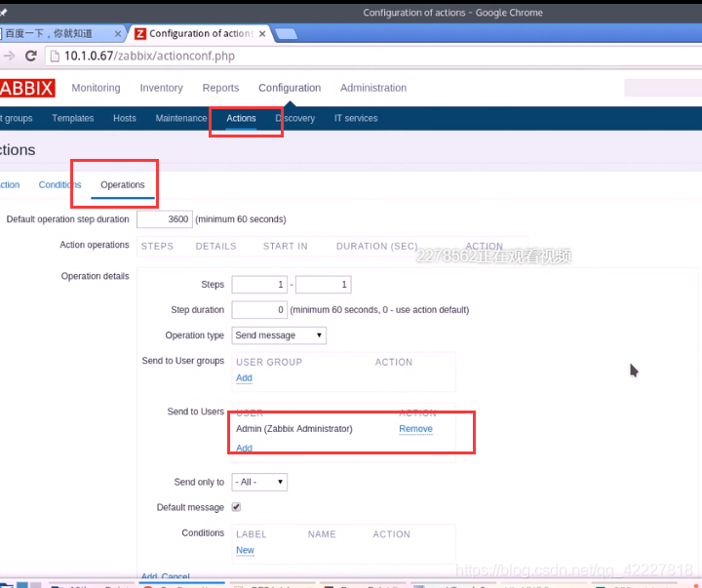Edit the Steps from field
Image resolution: width=702 pixels, height=588 pixels.
[259, 285]
